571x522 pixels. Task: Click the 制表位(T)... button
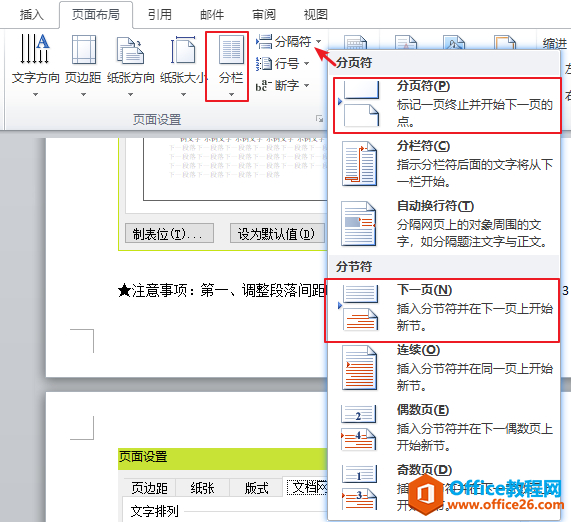pos(169,233)
